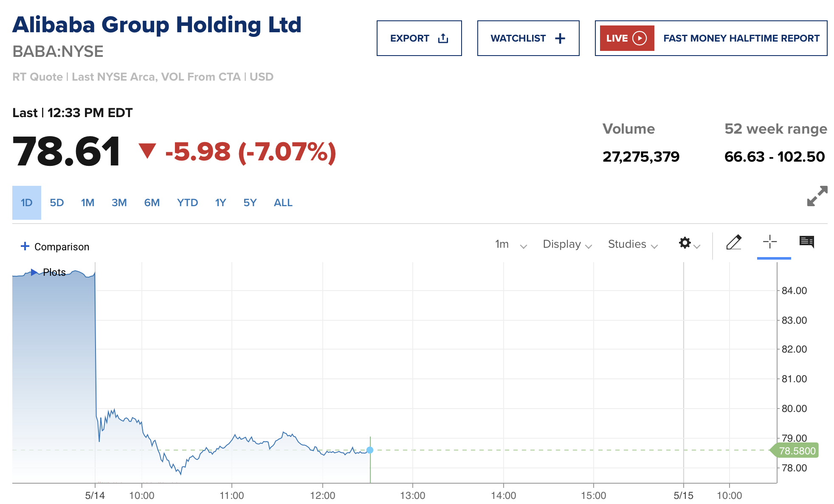
Task: Switch to the 5D range tab
Action: tap(56, 203)
